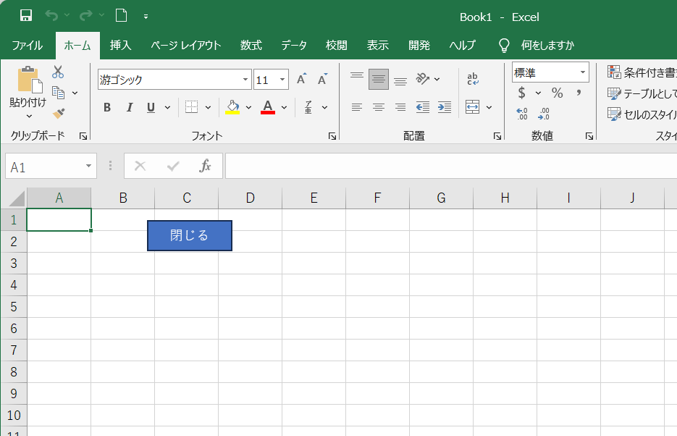Apply the percent style
The height and width of the screenshot is (436, 677).
557,93
